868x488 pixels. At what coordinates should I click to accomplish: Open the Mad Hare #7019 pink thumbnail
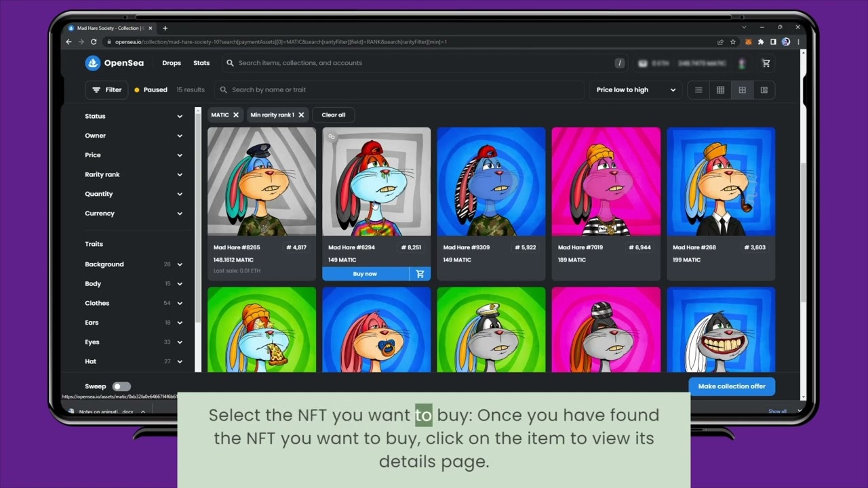(606, 182)
